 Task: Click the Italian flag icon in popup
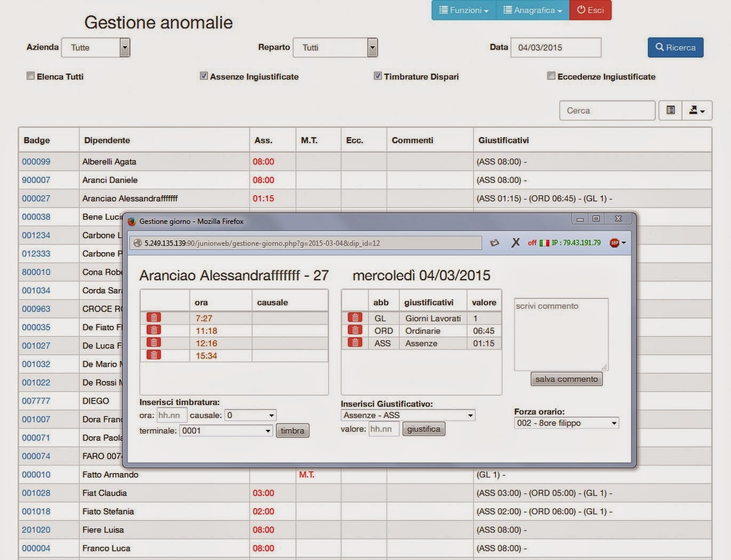coord(544,243)
